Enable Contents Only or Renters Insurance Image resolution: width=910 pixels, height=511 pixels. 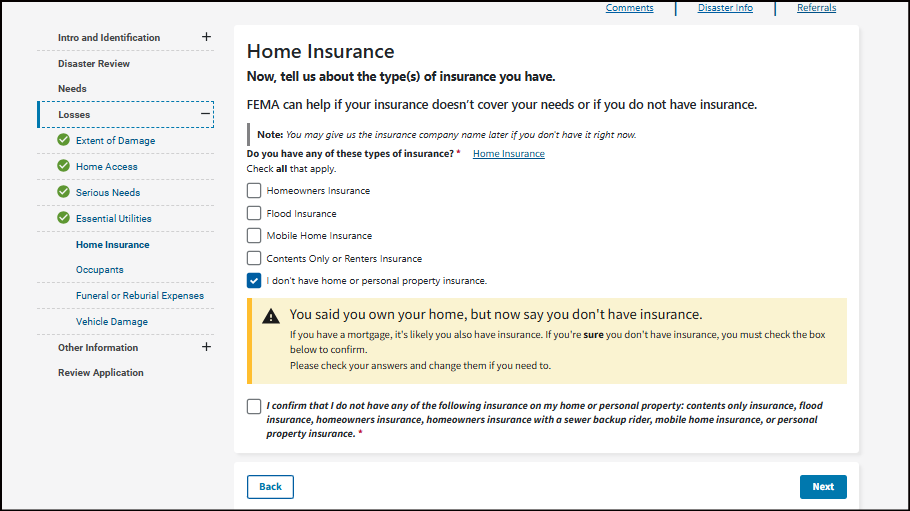coord(254,258)
